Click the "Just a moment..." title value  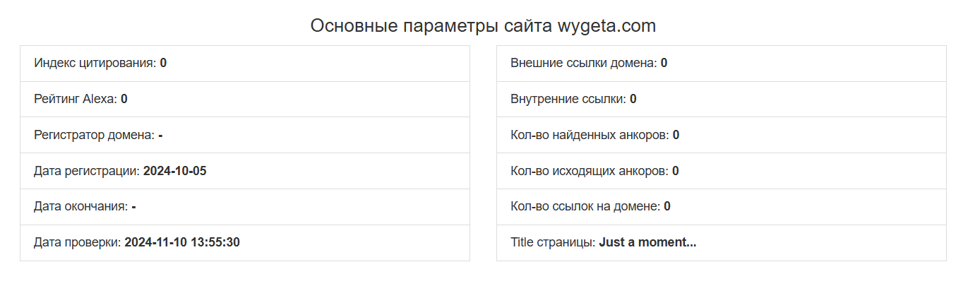coord(647,243)
